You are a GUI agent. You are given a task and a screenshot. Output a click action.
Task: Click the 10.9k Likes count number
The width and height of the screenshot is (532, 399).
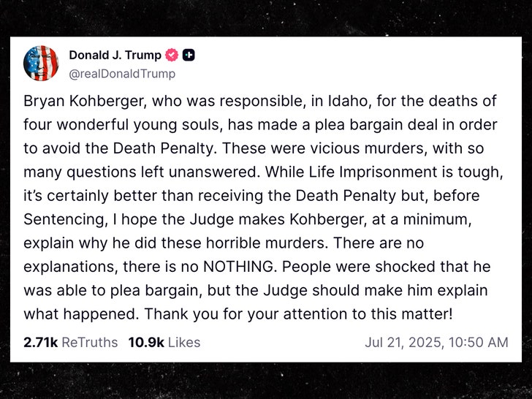click(x=146, y=342)
